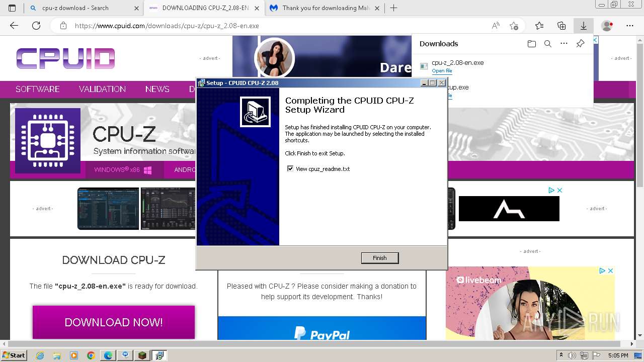Open the tab actions menu icon
Image resolution: width=644 pixels, height=362 pixels.
coord(12,8)
